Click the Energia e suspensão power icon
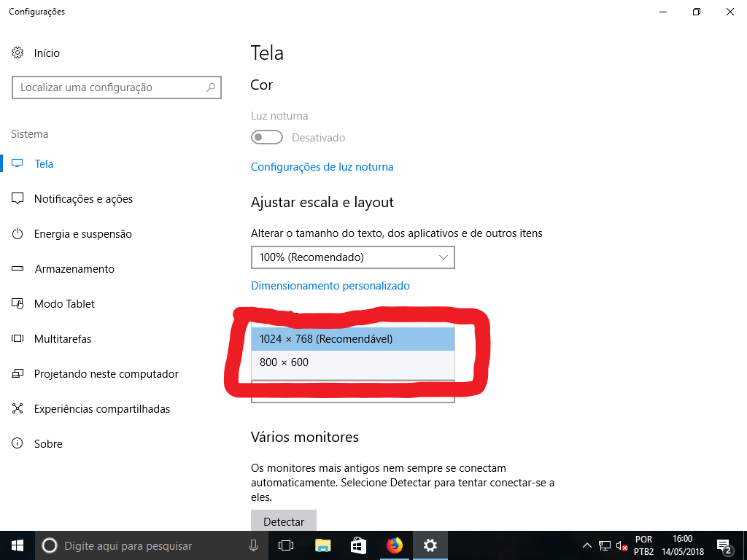The height and width of the screenshot is (560, 747). click(x=18, y=234)
